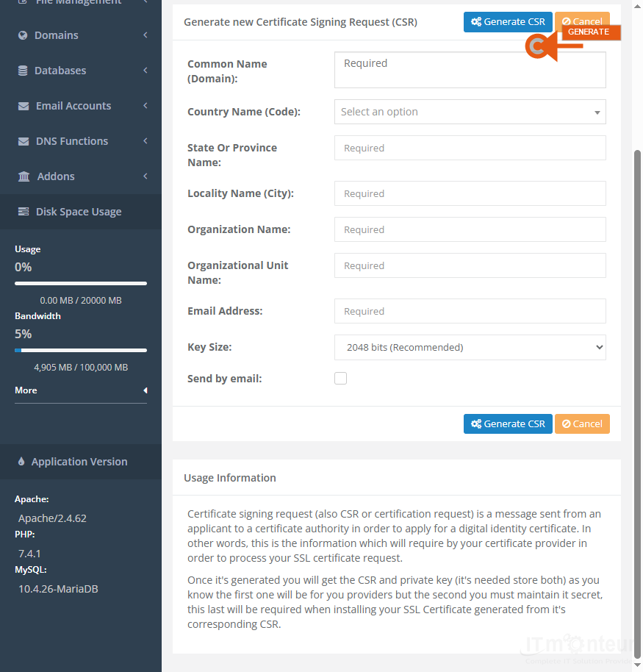The width and height of the screenshot is (643, 672).
Task: Toggle the More section arrow
Action: [x=146, y=390]
